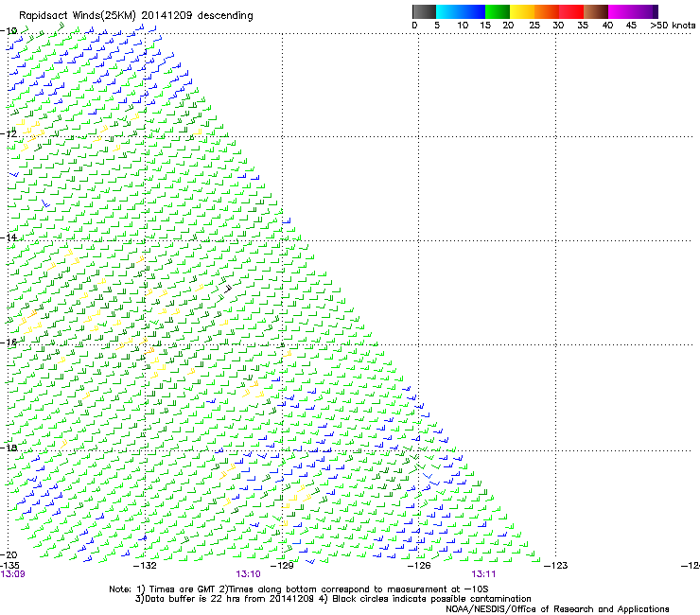The height and width of the screenshot is (615, 700).
Task: Click the longitude label '-129'
Action: click(x=282, y=566)
